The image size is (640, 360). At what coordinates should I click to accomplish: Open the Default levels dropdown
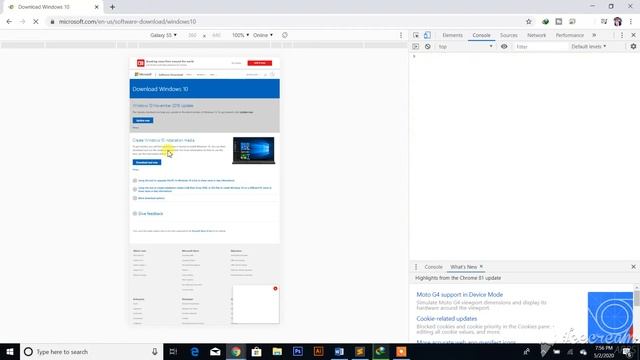pyautogui.click(x=589, y=47)
